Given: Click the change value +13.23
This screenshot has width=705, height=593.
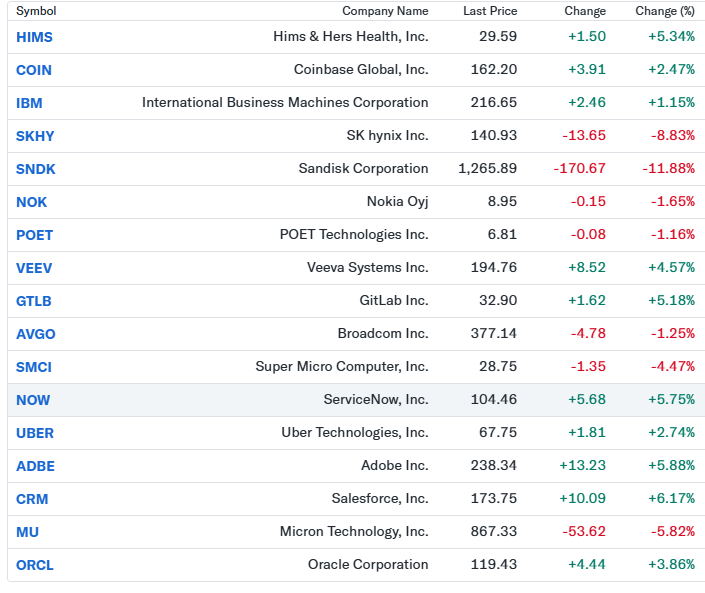Looking at the screenshot, I should [582, 465].
